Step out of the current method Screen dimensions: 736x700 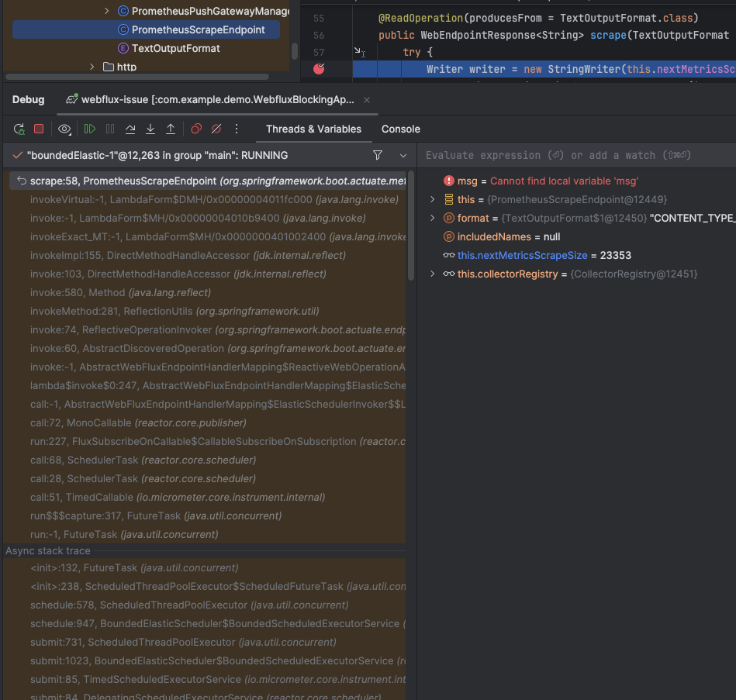pos(171,129)
